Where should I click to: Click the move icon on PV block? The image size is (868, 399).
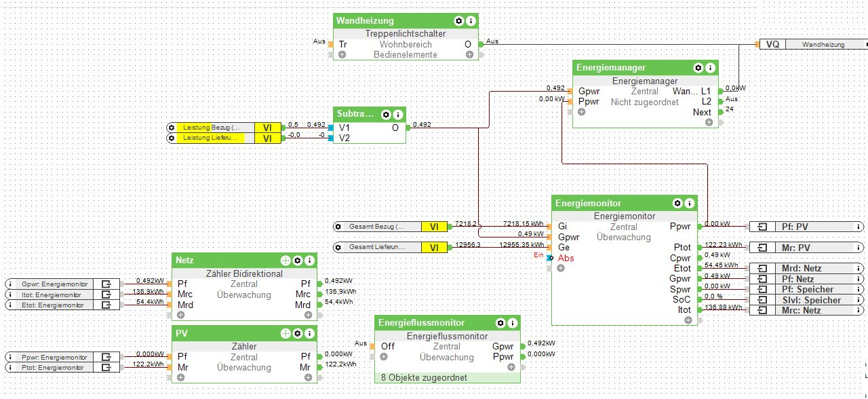[285, 333]
